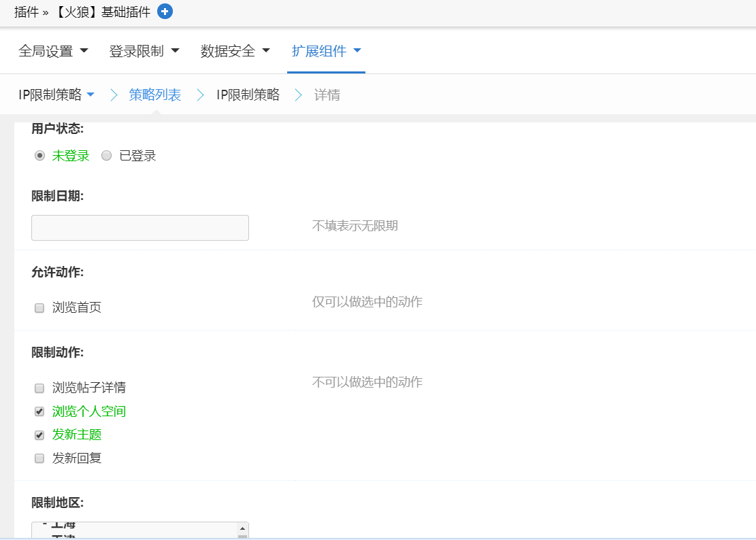Click the 限制日期 input field
The height and width of the screenshot is (540, 756).
(140, 228)
